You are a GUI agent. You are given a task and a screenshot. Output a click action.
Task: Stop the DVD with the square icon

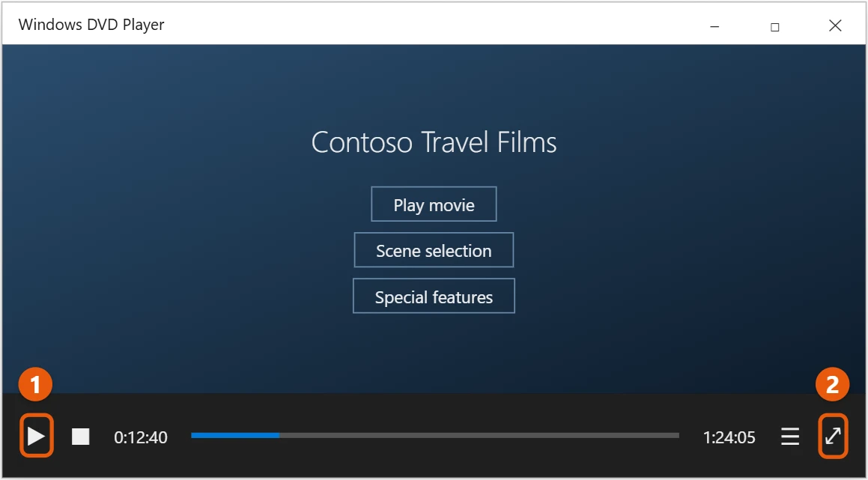(81, 437)
